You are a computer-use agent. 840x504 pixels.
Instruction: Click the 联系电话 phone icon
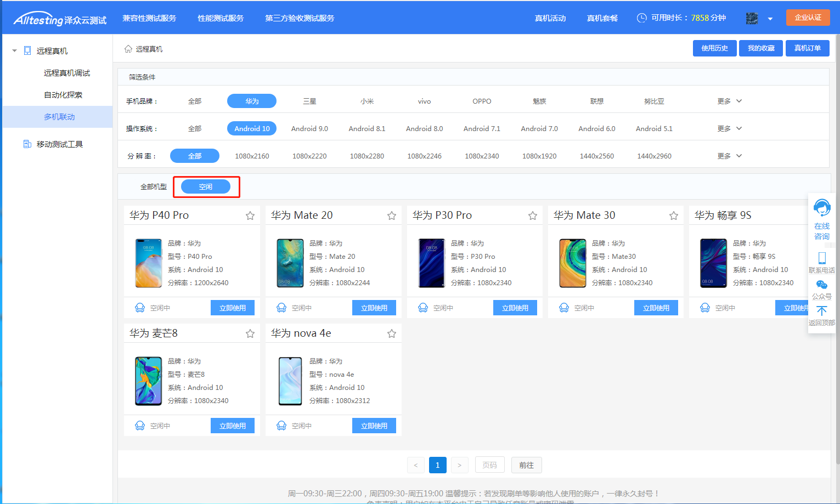coord(822,258)
